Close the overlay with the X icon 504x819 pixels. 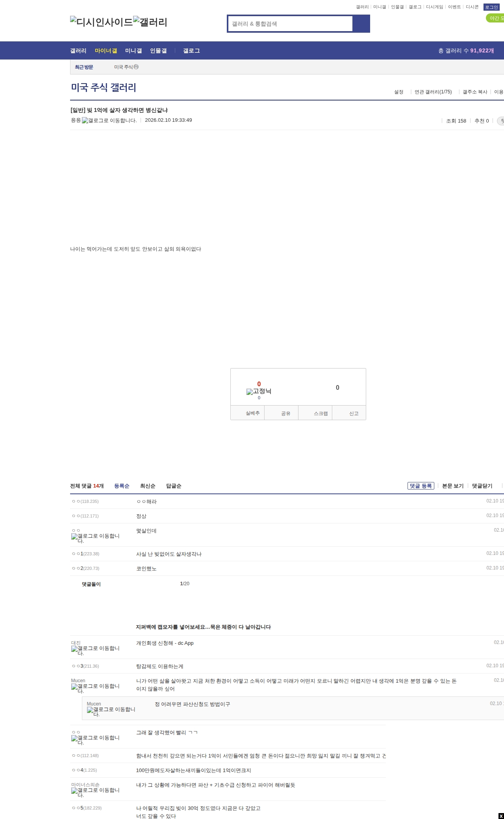[501, 816]
